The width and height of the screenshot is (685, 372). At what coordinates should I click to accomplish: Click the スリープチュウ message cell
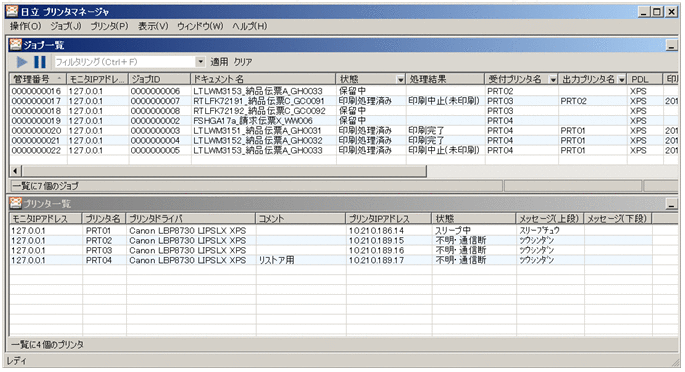pos(539,231)
